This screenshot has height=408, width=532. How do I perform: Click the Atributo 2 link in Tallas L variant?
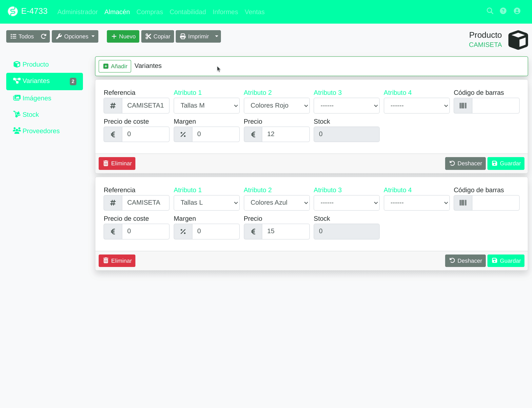[x=258, y=190]
